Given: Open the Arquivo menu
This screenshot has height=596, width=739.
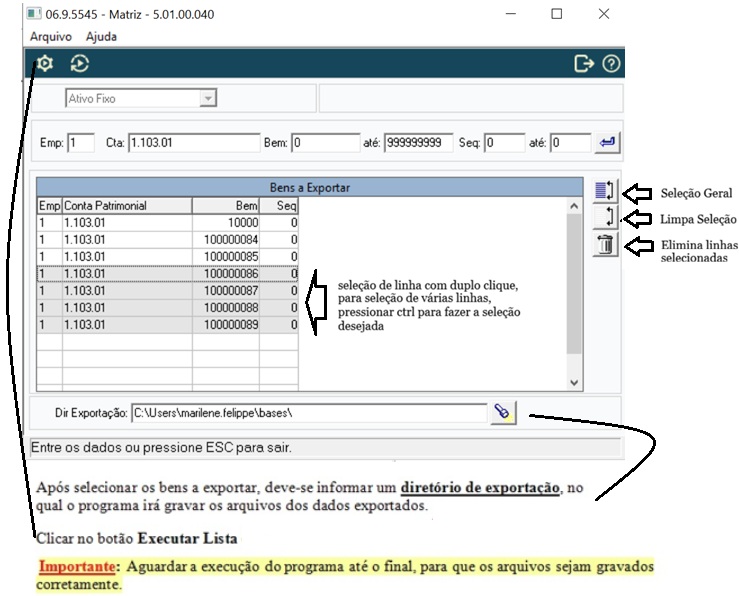Looking at the screenshot, I should 51,37.
